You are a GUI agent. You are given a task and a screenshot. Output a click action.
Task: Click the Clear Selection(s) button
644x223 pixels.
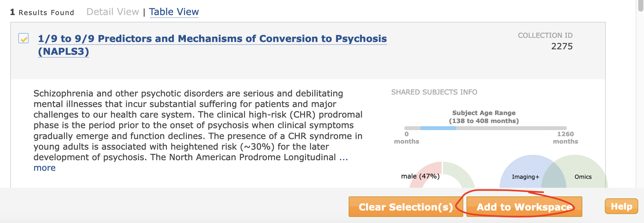[406, 207]
